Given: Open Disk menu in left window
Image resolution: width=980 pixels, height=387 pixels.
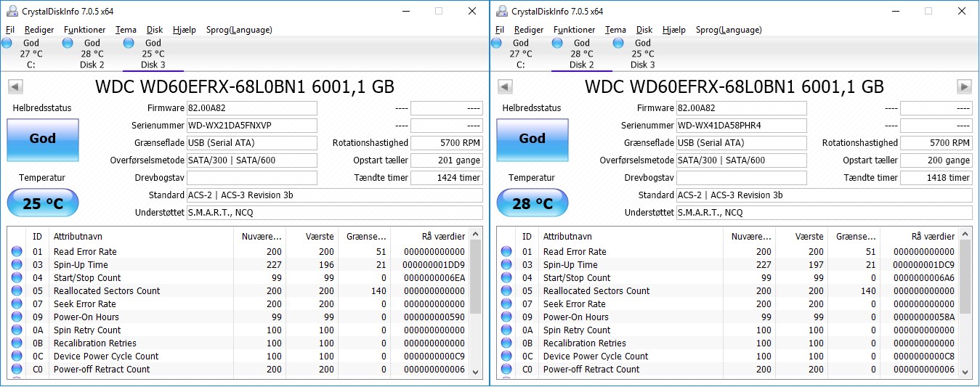Looking at the screenshot, I should 155,30.
